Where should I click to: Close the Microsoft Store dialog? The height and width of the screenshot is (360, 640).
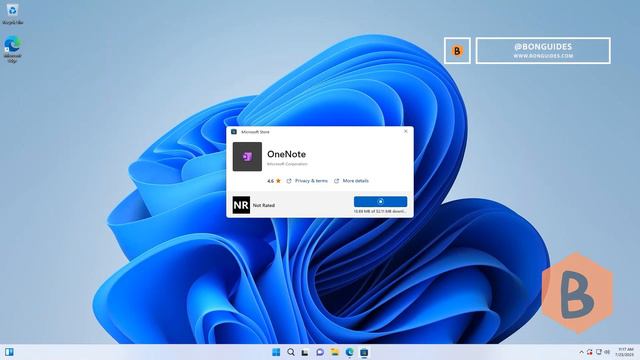(405, 131)
